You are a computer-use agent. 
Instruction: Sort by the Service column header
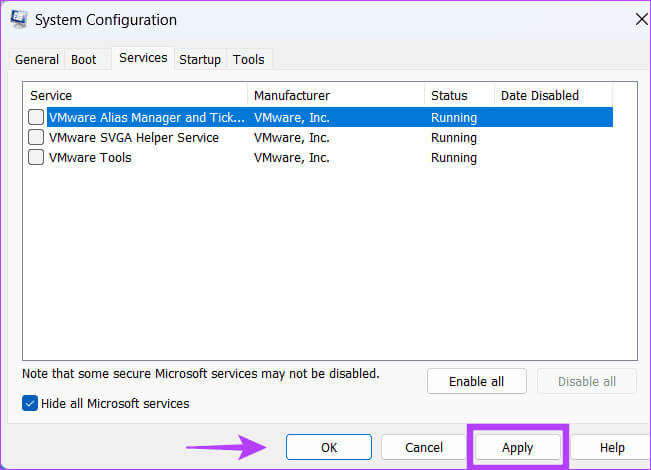pos(135,95)
